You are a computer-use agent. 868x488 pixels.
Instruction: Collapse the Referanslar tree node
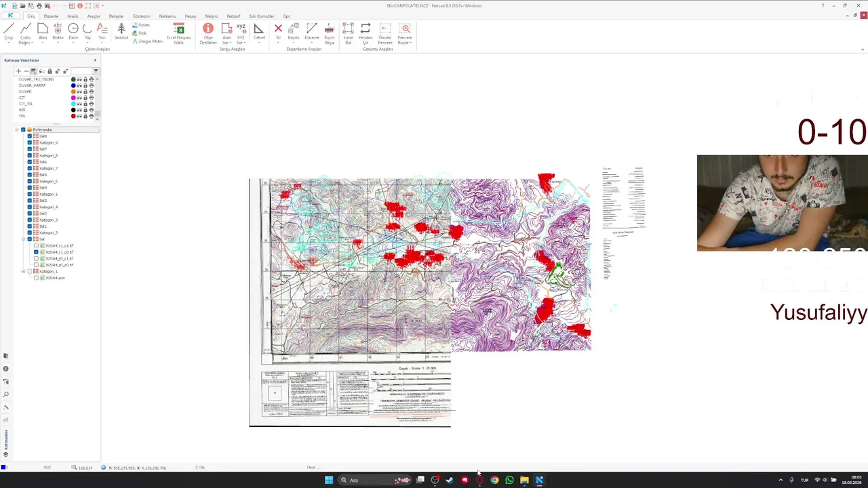point(17,129)
